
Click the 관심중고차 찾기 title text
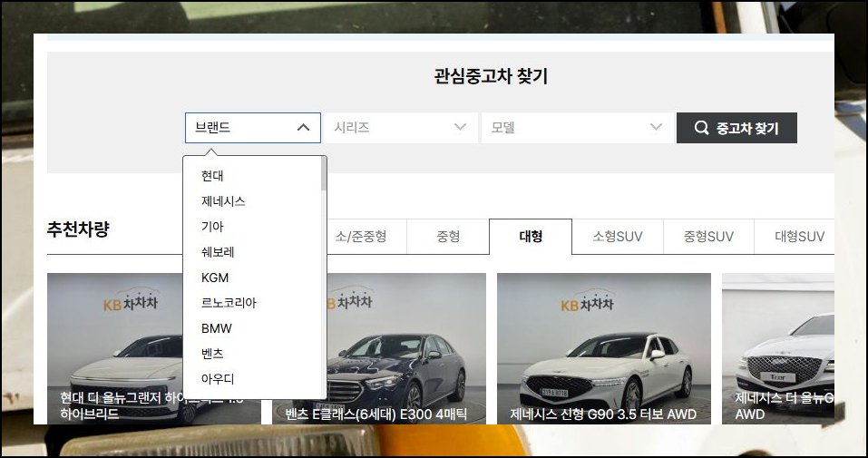click(491, 76)
